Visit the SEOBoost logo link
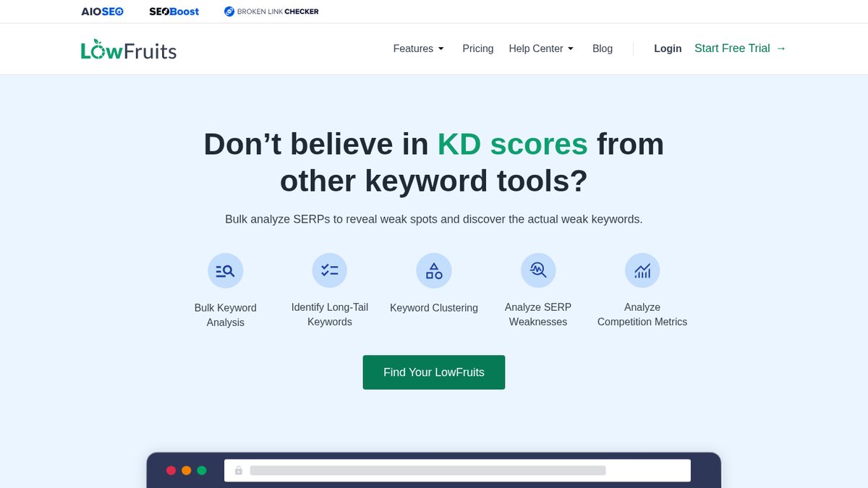This screenshot has height=488, width=868. 174,12
